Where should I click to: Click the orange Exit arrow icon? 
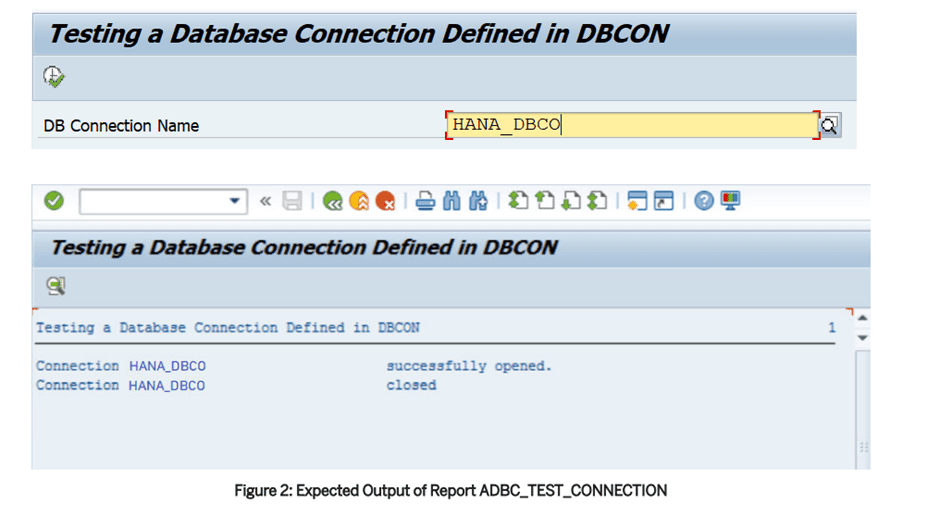(359, 201)
